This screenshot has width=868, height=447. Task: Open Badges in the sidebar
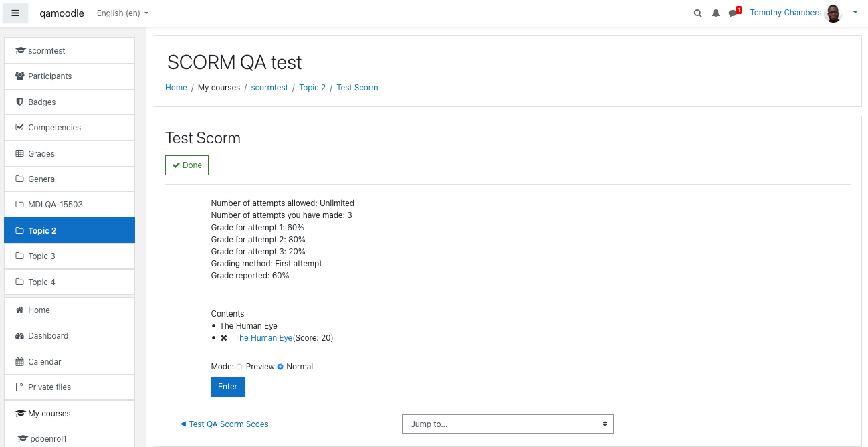70,102
